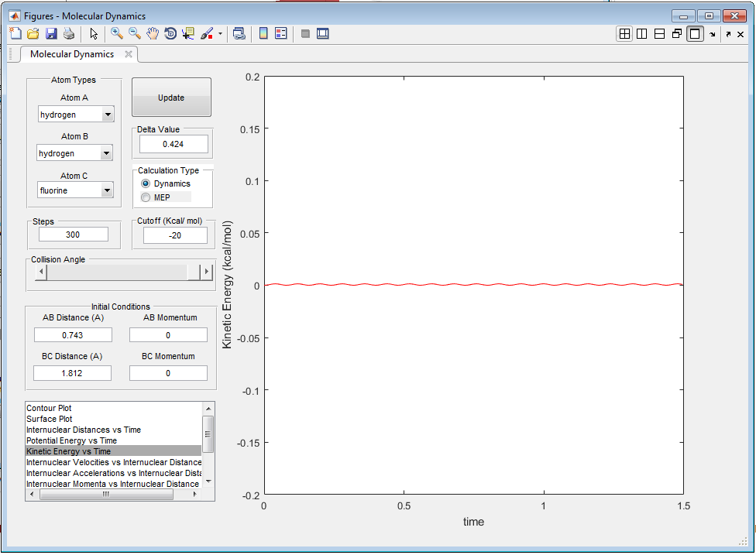Choose Potential Energy vs Time in list
Screen dimensions: 756x555
click(72, 440)
